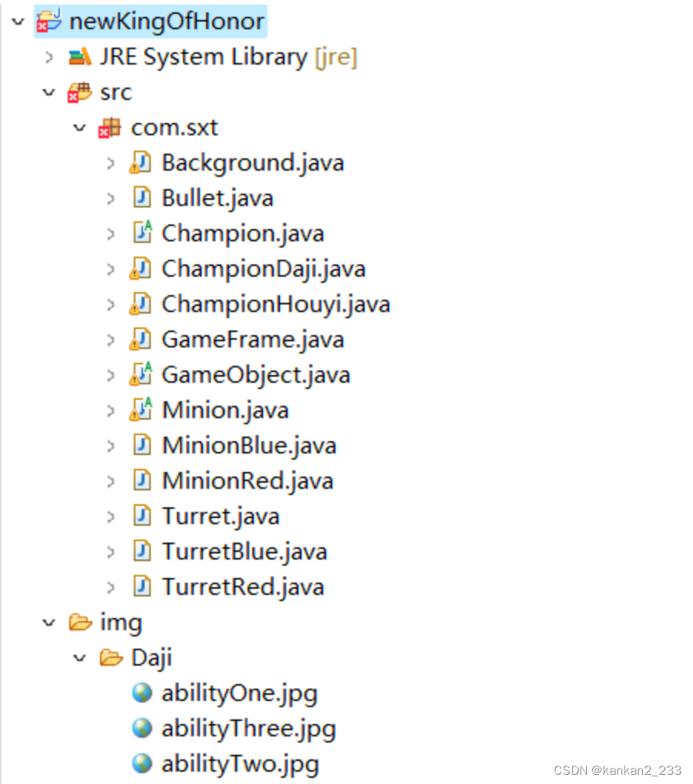
Task: Select abilityThree.jpg file name
Action: click(248, 729)
